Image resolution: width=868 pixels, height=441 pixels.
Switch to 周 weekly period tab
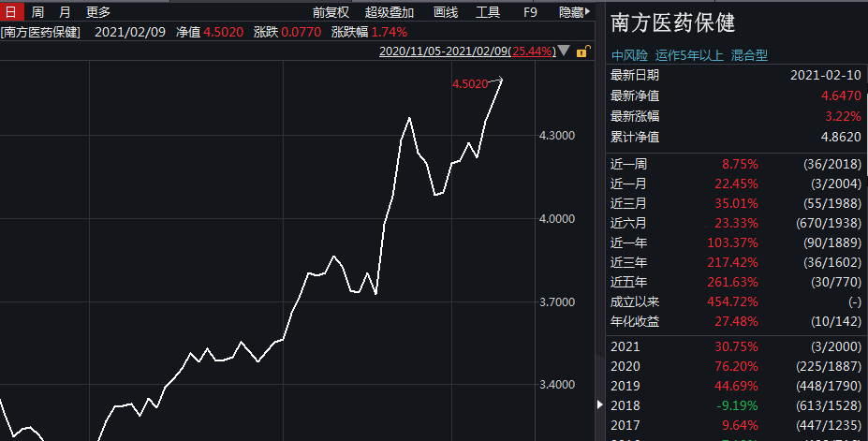37,11
